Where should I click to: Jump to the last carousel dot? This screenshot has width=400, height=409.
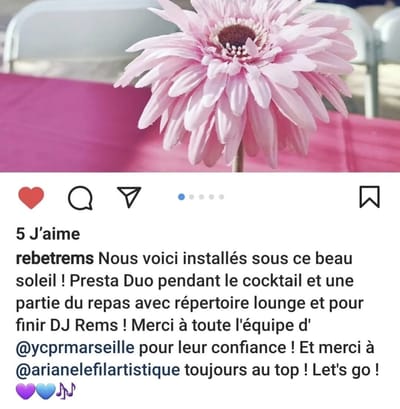click(x=221, y=197)
